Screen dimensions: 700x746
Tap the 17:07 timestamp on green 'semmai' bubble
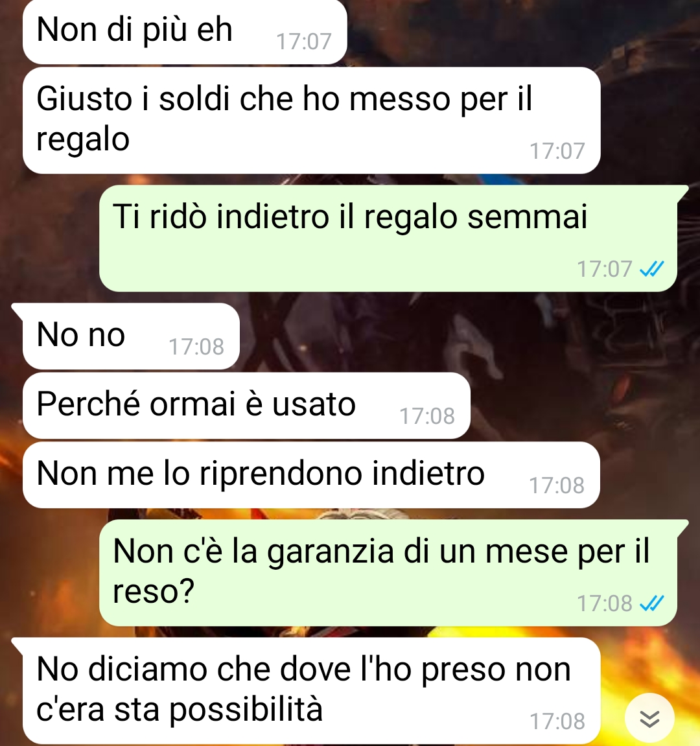tap(604, 269)
